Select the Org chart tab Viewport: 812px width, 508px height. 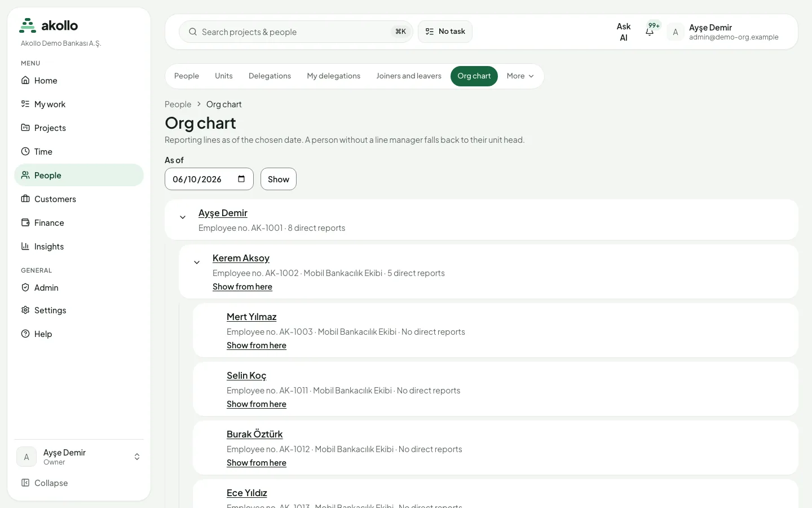(x=474, y=76)
